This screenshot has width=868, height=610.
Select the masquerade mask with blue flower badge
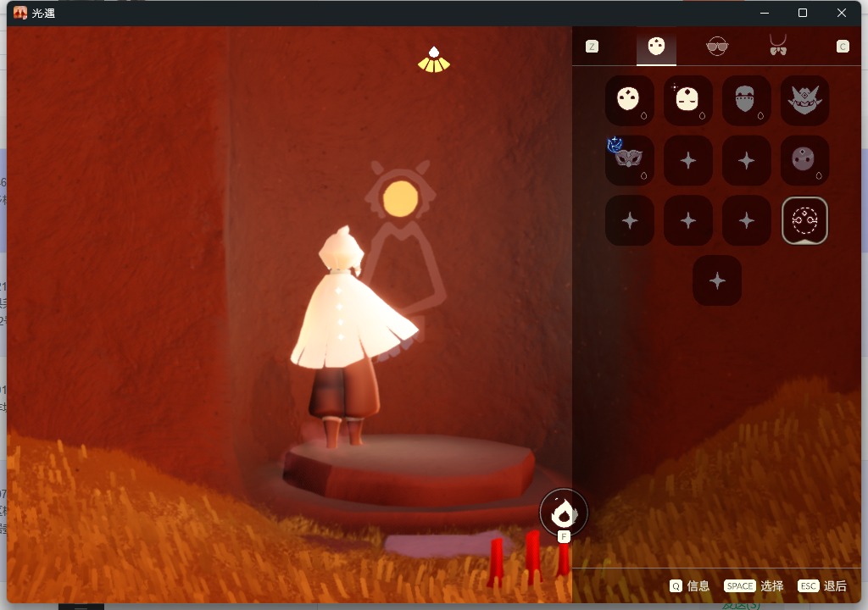tap(630, 160)
